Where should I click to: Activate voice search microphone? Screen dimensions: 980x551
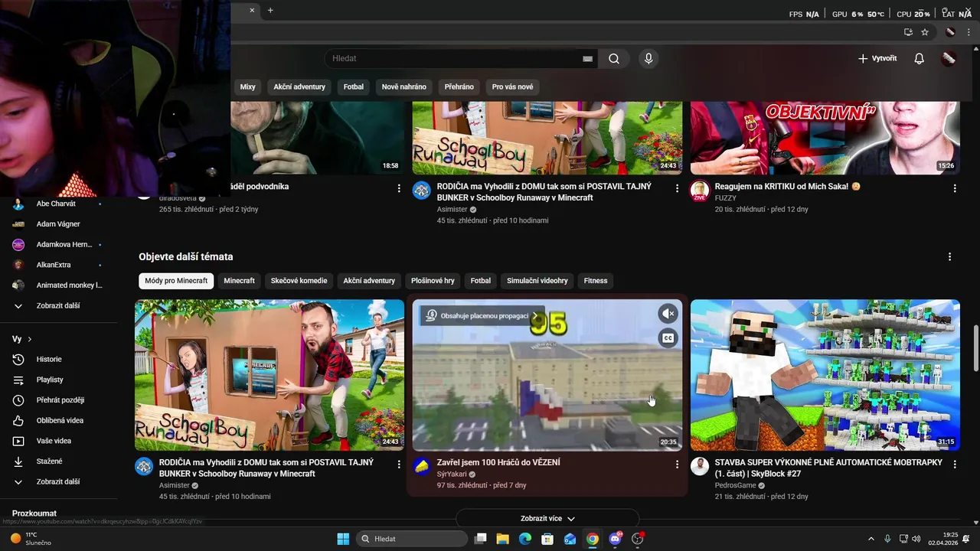pos(648,58)
